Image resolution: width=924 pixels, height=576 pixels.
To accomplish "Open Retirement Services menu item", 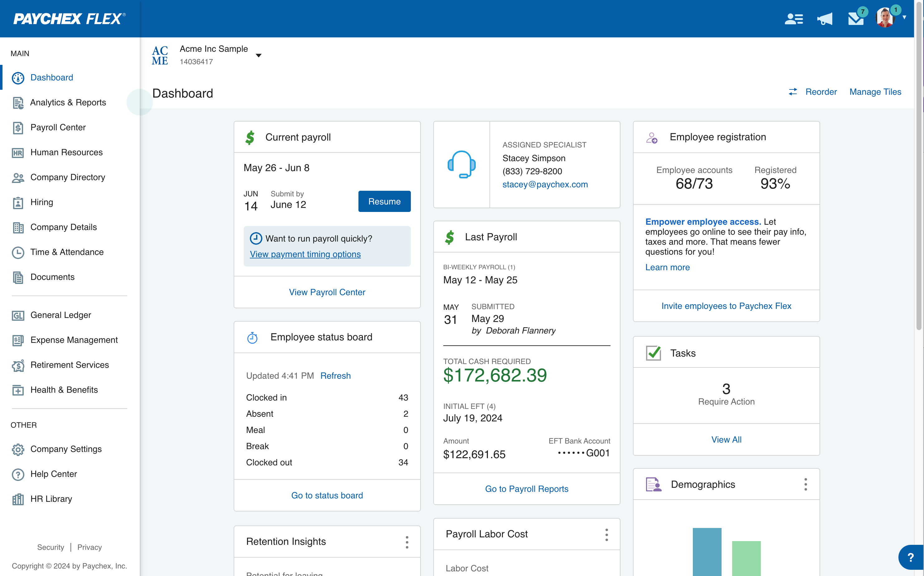I will click(x=70, y=365).
